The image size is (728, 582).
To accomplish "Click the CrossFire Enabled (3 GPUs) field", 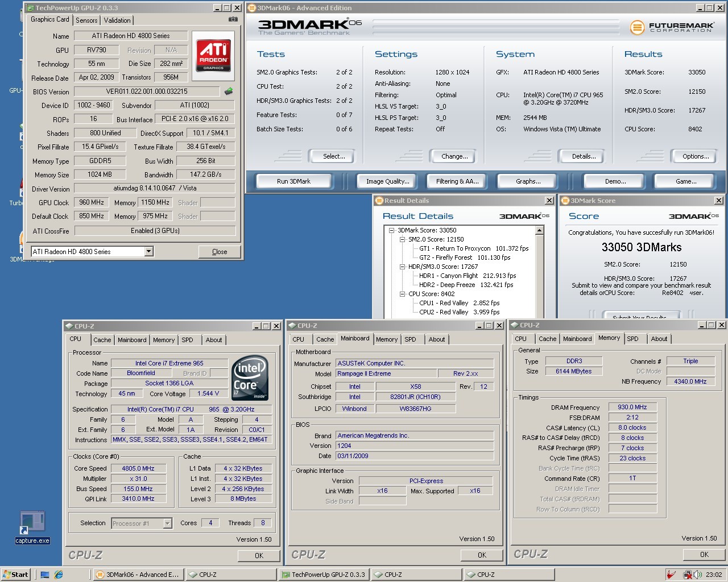I will coord(155,231).
